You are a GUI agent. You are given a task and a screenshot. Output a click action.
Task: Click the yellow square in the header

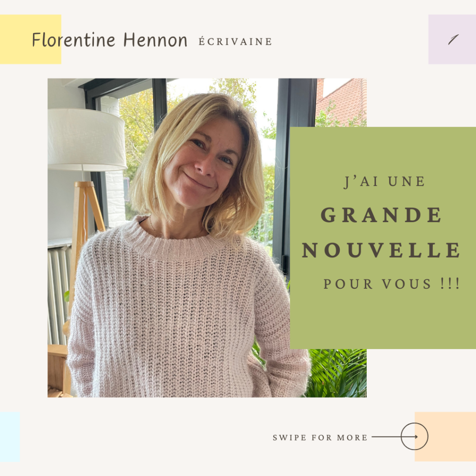[x=30, y=39]
